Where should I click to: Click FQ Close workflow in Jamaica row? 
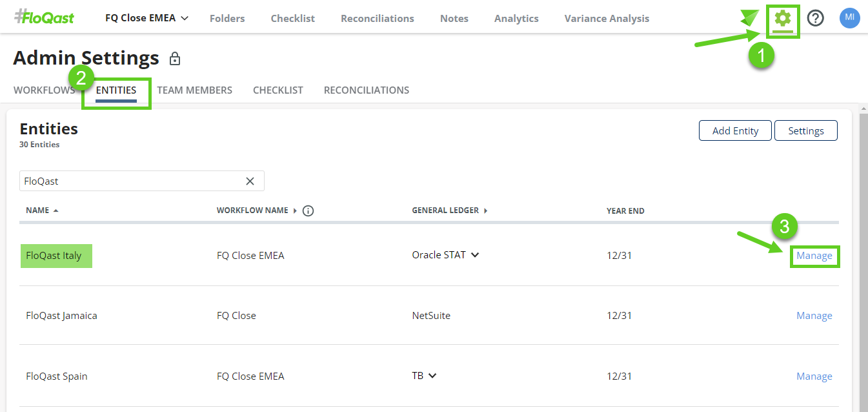(x=236, y=316)
